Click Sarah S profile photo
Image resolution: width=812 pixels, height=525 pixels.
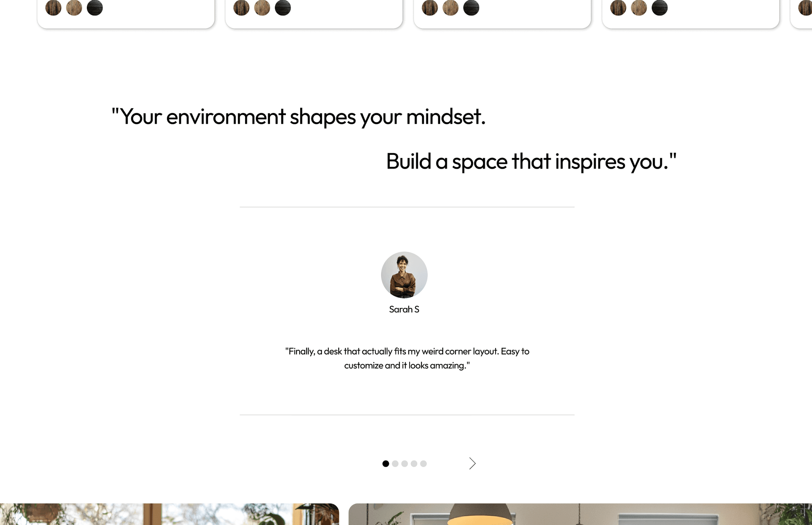point(404,275)
